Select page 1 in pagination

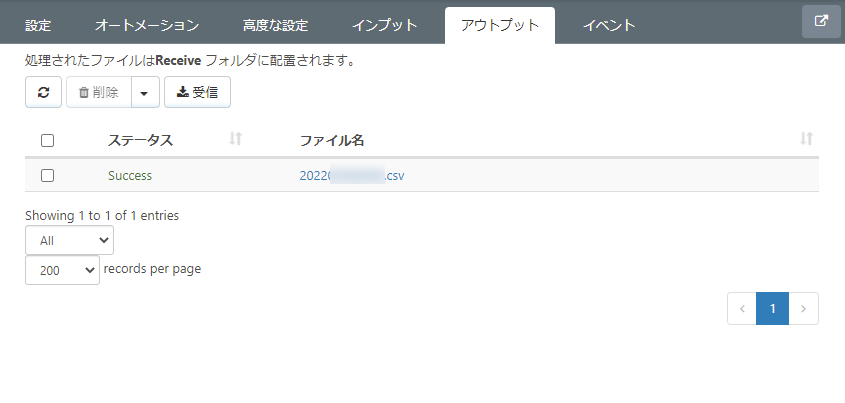pos(773,309)
